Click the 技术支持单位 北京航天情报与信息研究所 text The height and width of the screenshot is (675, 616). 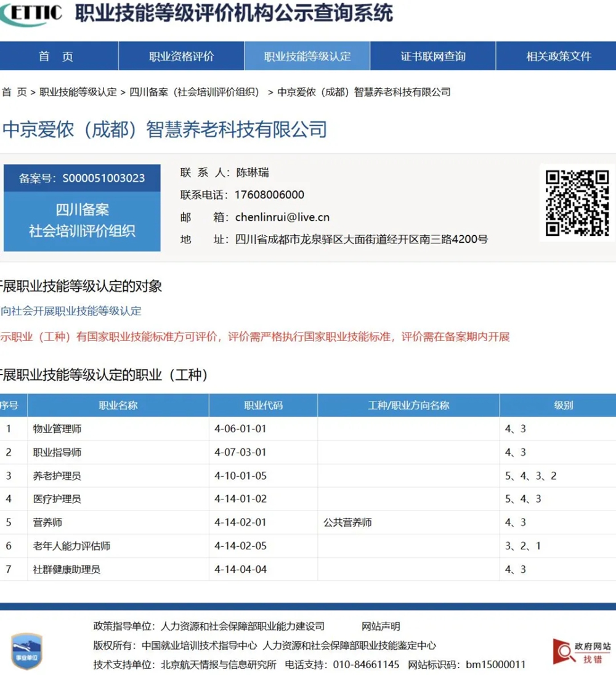tap(185, 665)
